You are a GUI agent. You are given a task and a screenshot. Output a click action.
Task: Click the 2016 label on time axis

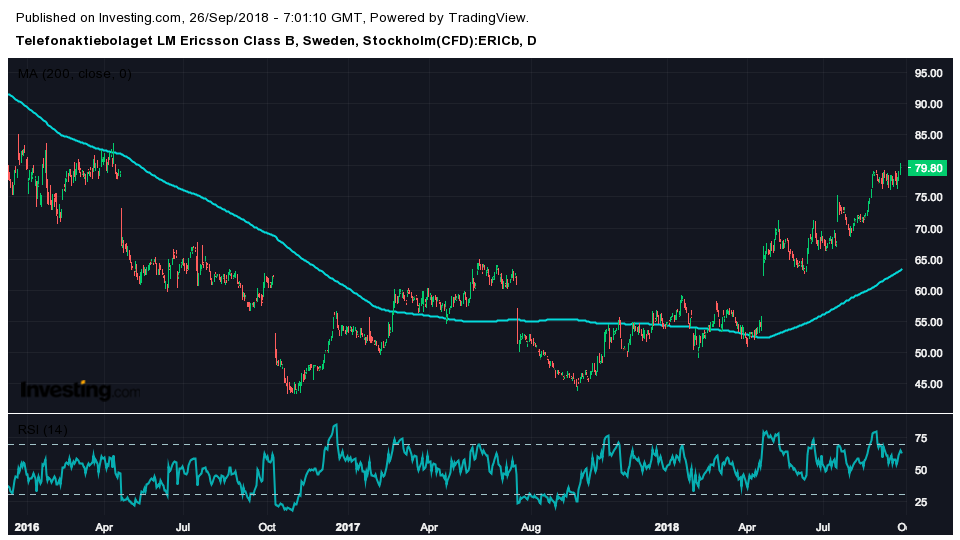tap(26, 527)
